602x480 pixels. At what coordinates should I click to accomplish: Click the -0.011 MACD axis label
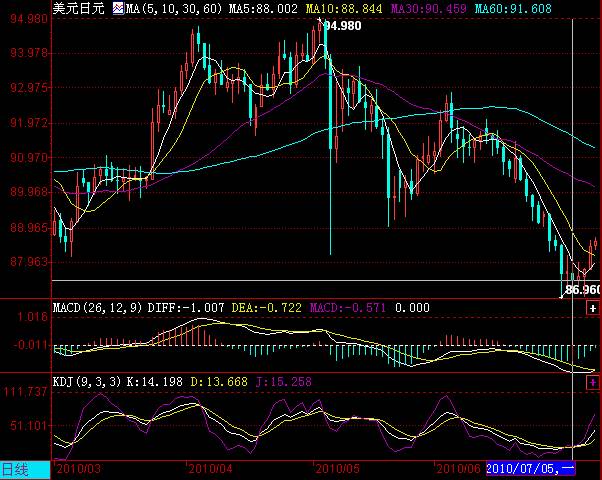click(x=31, y=344)
